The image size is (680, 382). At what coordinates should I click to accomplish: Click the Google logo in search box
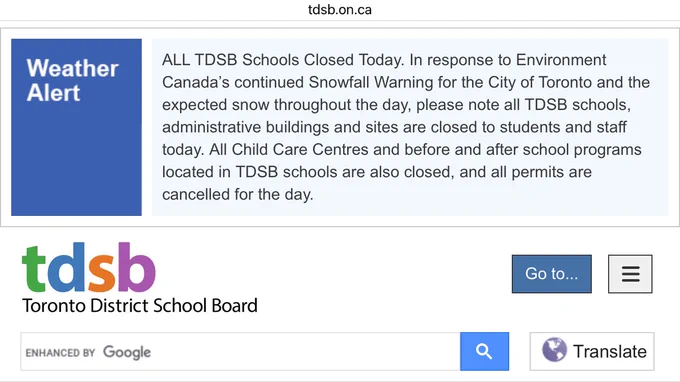(127, 352)
